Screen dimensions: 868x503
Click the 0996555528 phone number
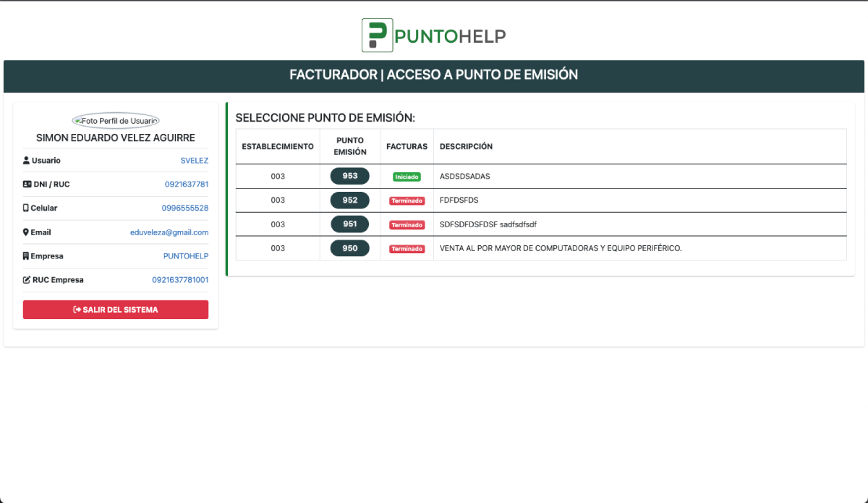[x=185, y=208]
